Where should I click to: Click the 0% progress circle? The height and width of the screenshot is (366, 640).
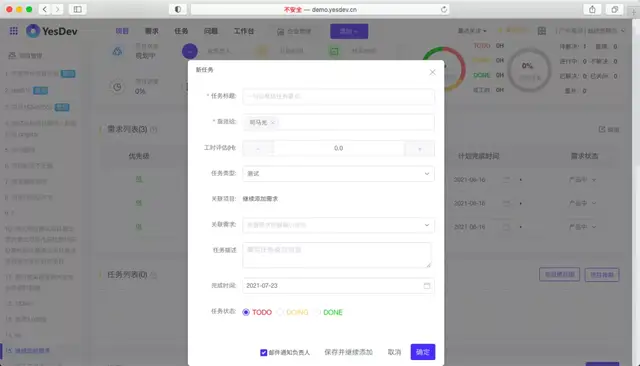tap(529, 70)
